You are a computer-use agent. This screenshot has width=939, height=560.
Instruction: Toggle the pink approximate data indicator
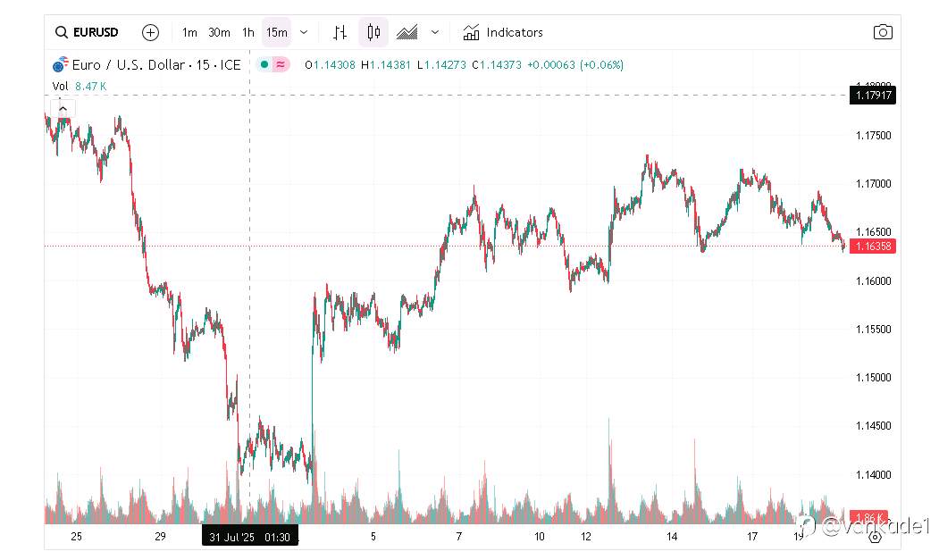point(281,64)
